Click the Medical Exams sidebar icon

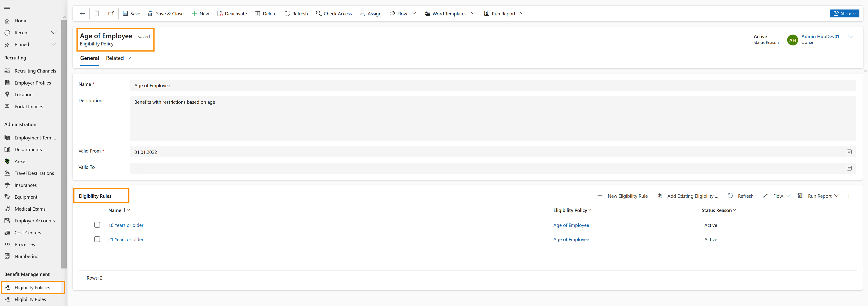point(7,209)
